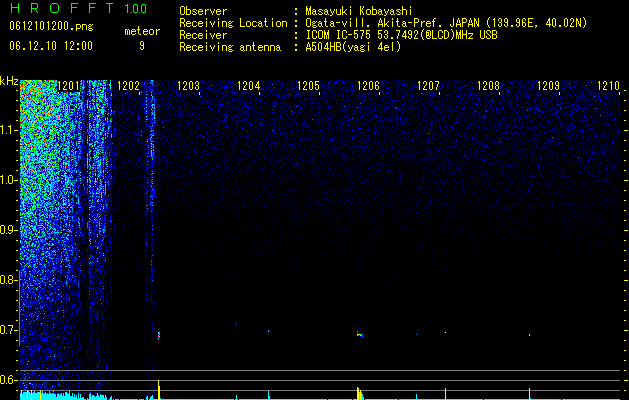Click the observer name Masayuki Kobayashi
Viewport: 629px width, 400px height.
tap(359, 11)
